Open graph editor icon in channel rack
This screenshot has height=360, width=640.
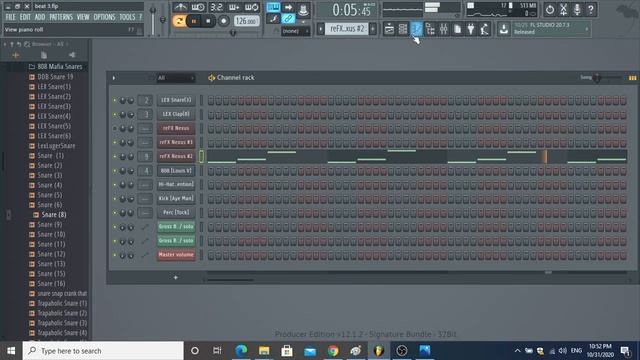pyautogui.click(x=632, y=78)
